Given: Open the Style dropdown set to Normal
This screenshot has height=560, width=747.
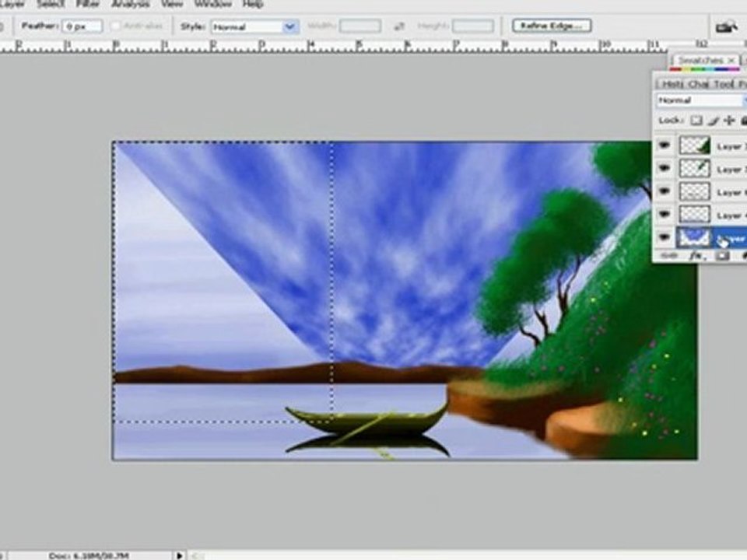Looking at the screenshot, I should (254, 26).
